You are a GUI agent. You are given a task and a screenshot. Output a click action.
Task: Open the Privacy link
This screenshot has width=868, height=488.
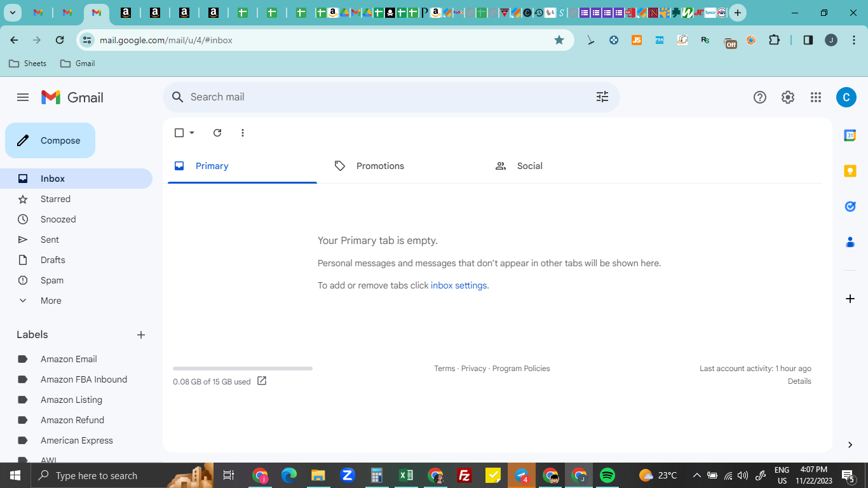point(473,369)
